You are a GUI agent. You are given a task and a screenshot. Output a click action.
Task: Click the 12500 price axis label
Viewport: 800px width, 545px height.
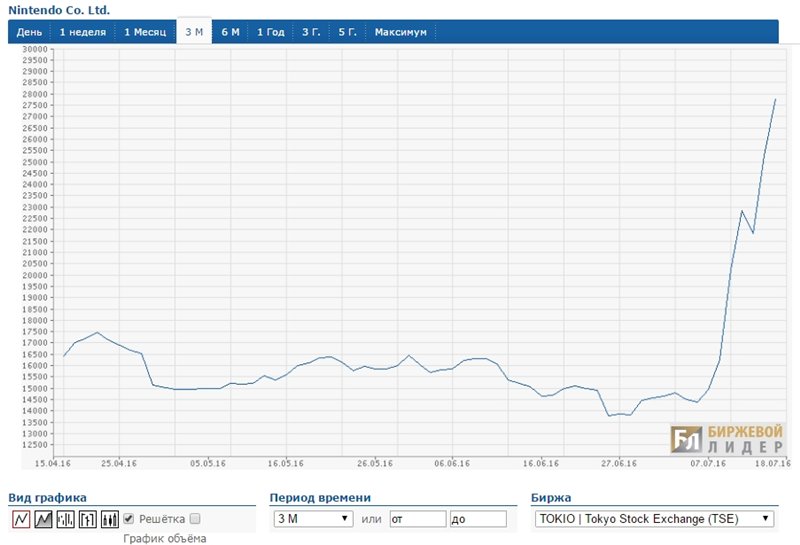[35, 445]
